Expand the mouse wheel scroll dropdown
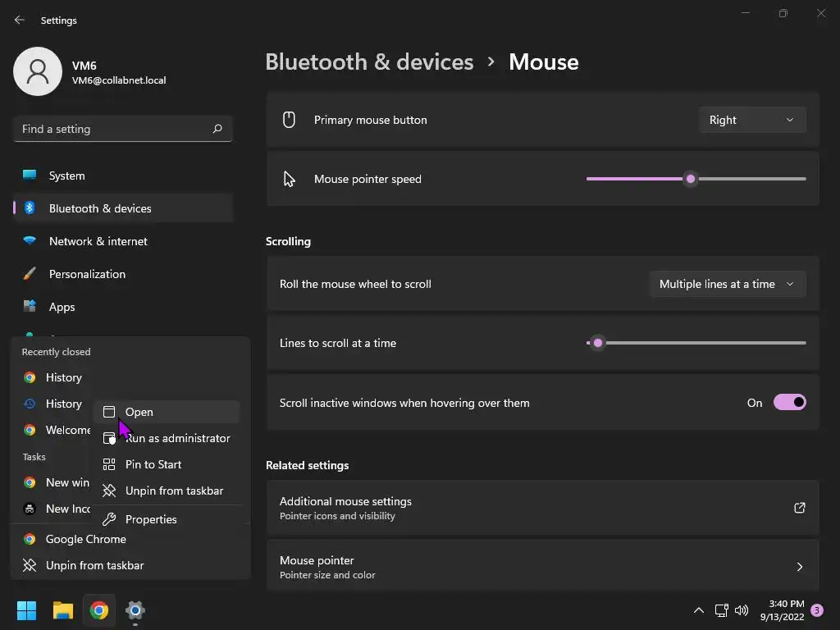The image size is (840, 630). [727, 284]
